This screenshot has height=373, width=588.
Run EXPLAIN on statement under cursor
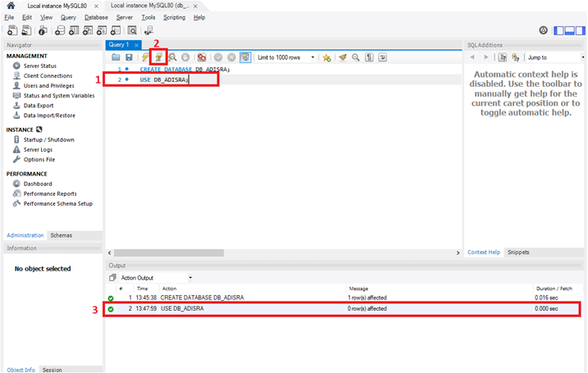point(172,57)
